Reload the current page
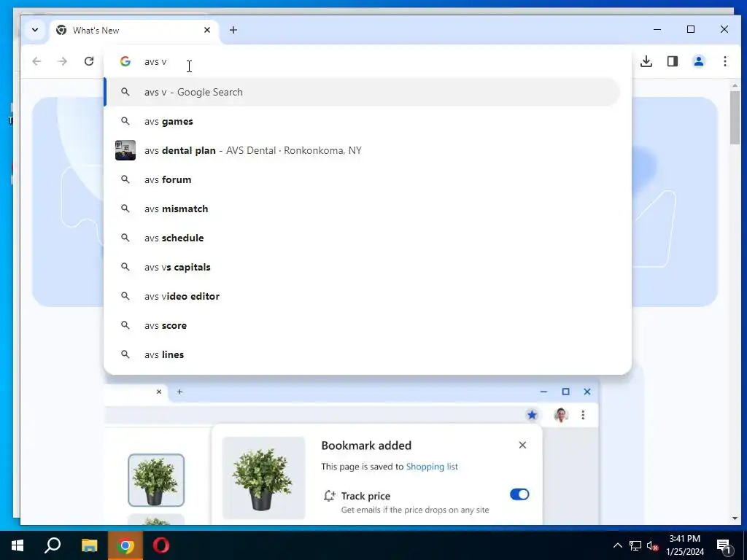 pyautogui.click(x=88, y=61)
